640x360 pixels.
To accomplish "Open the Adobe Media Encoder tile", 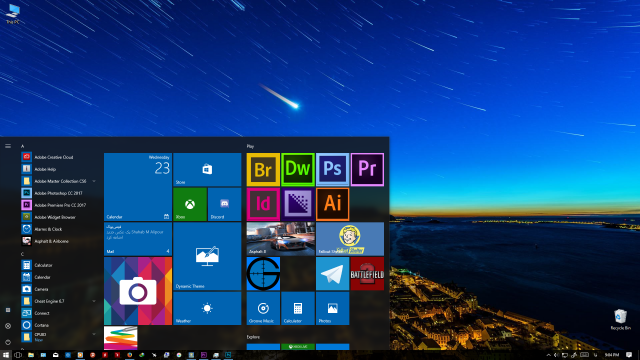I will coord(298,204).
